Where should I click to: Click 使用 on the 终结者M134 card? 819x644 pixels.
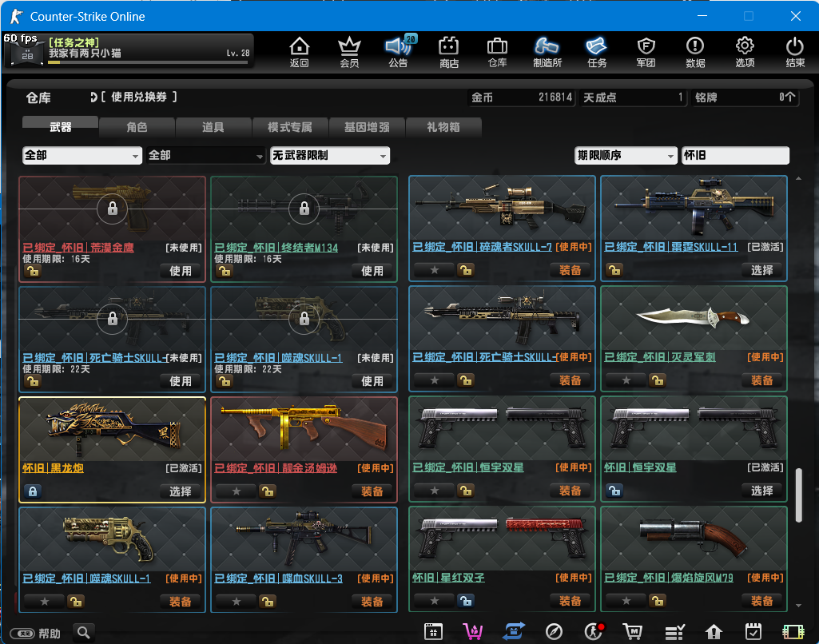pos(372,271)
